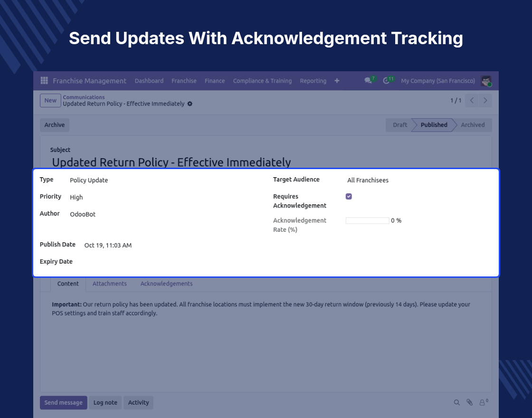Click the New button
This screenshot has height=418, width=532.
(50, 100)
